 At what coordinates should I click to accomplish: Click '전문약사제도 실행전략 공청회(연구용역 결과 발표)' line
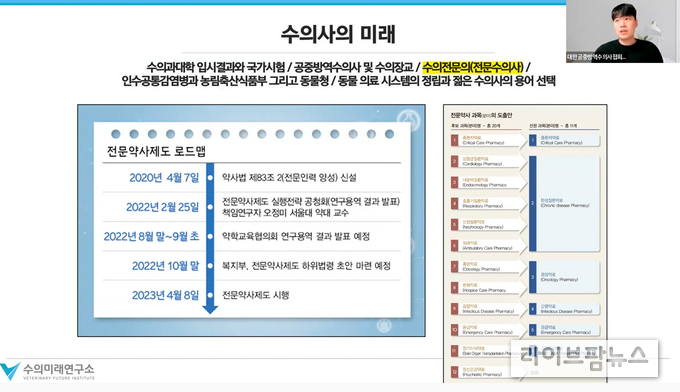[311, 202]
